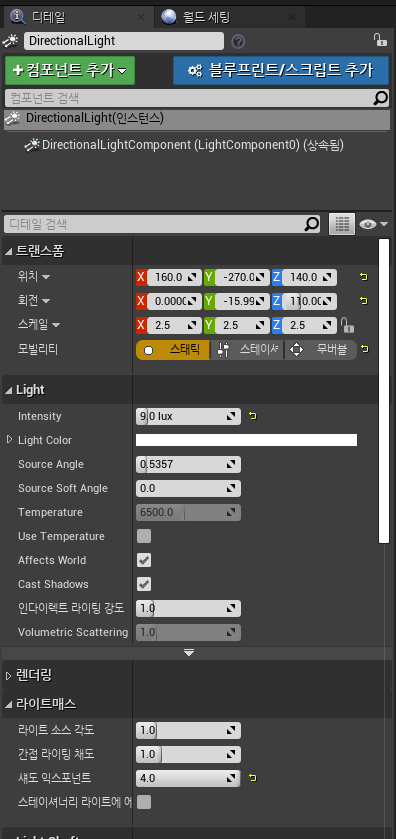This screenshot has height=839, width=396.
Task: Show advanced Light properties arrow
Action: (189, 652)
